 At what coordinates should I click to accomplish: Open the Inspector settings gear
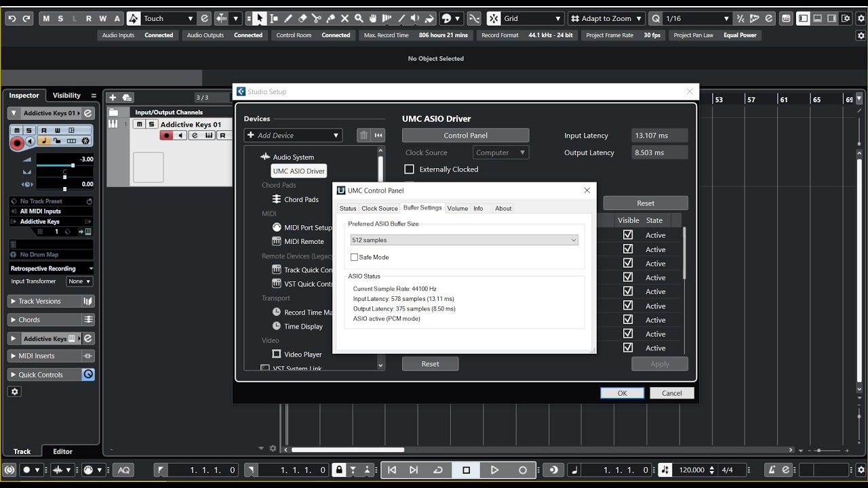(x=15, y=392)
